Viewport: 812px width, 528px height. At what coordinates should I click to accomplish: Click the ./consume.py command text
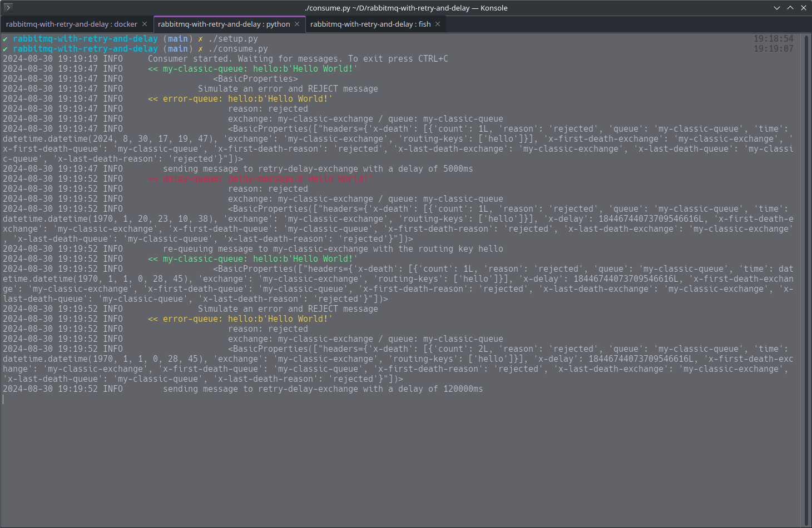coord(238,49)
